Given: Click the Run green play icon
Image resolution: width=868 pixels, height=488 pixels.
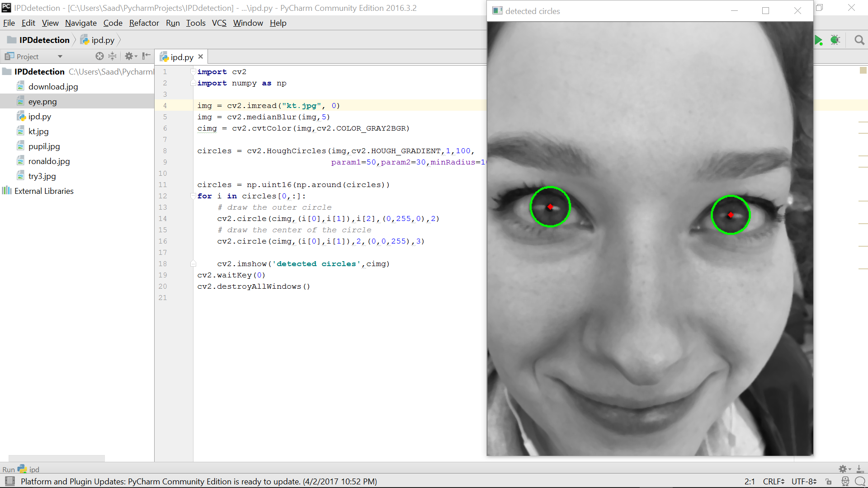Looking at the screenshot, I should [x=818, y=40].
